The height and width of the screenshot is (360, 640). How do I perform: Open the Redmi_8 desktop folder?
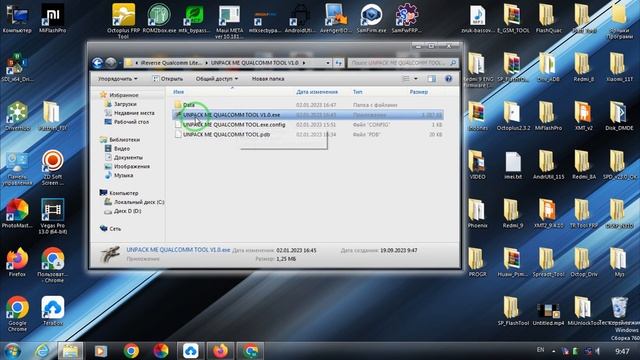coord(583,67)
